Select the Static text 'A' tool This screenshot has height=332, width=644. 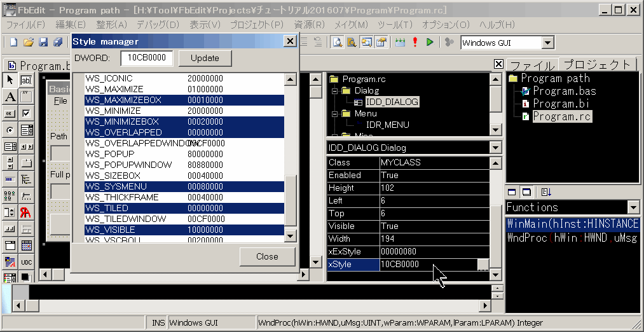pos(10,97)
